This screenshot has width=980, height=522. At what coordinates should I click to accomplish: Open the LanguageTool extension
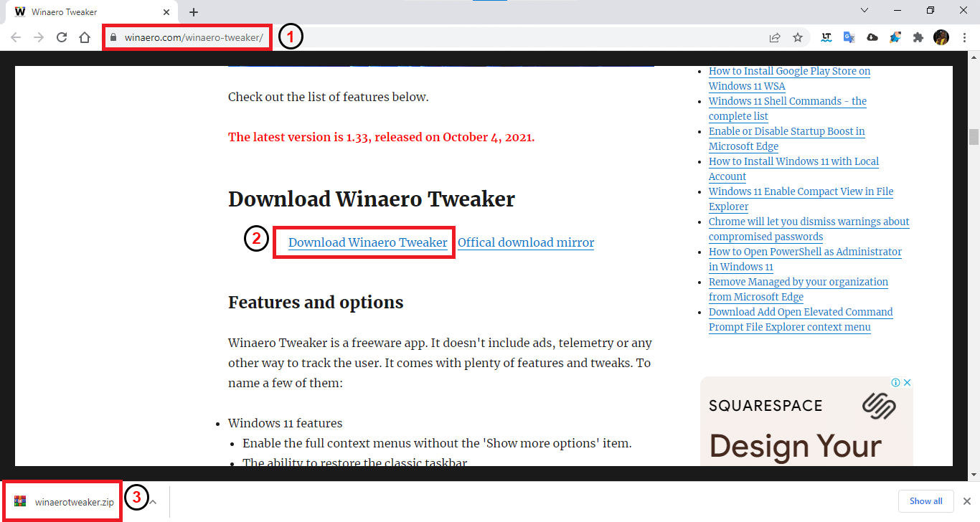click(x=826, y=37)
